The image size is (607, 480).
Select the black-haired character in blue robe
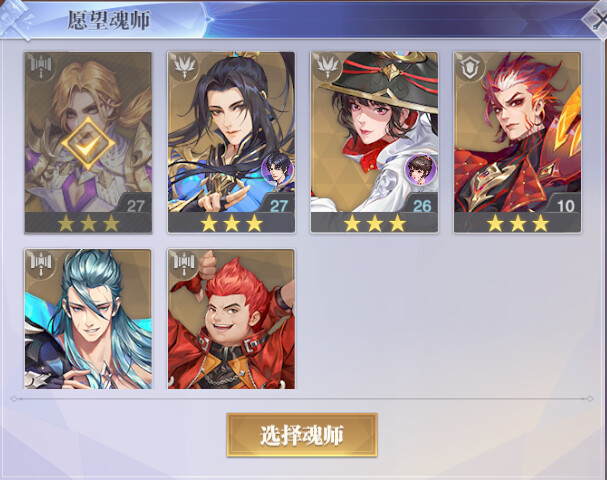[x=231, y=142]
